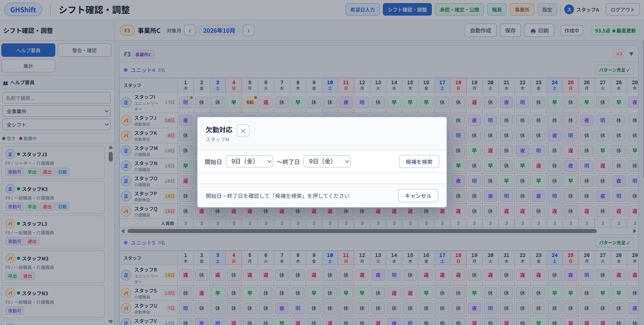Close the 欠勤対応 dialog with the X

(243, 131)
